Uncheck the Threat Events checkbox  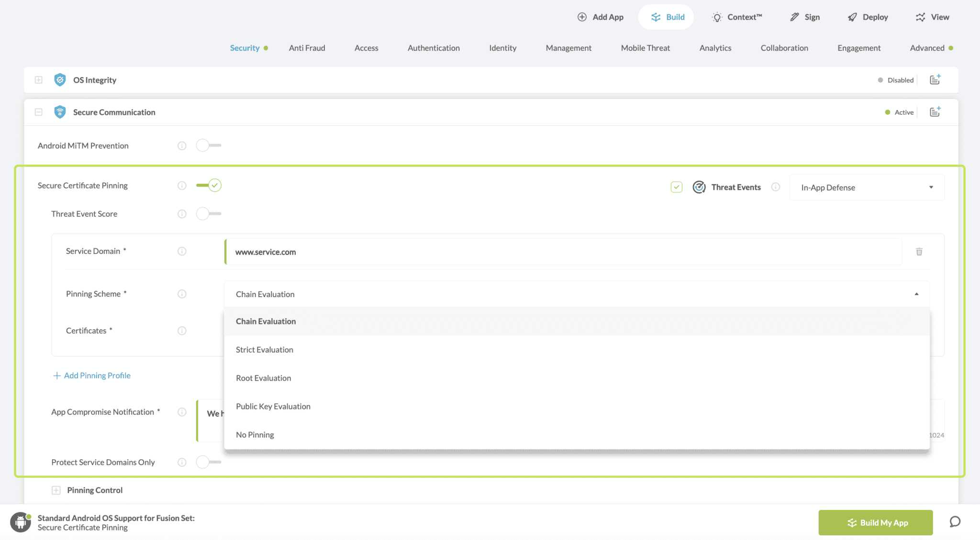tap(676, 187)
